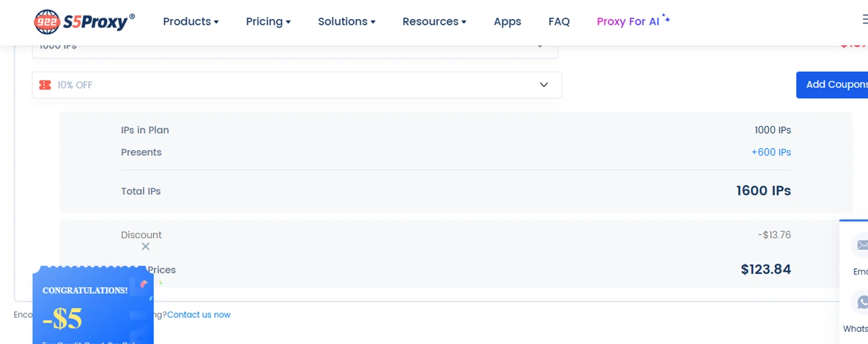Click the coupon dropdown chevron arrow
This screenshot has width=868, height=344.
[x=544, y=85]
